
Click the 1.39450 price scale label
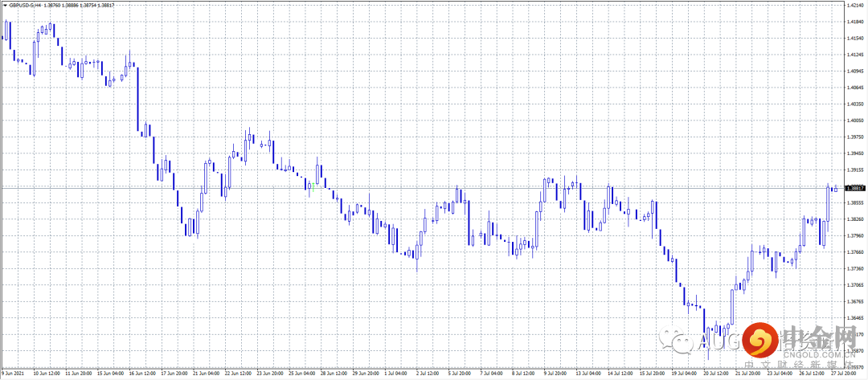pyautogui.click(x=854, y=153)
